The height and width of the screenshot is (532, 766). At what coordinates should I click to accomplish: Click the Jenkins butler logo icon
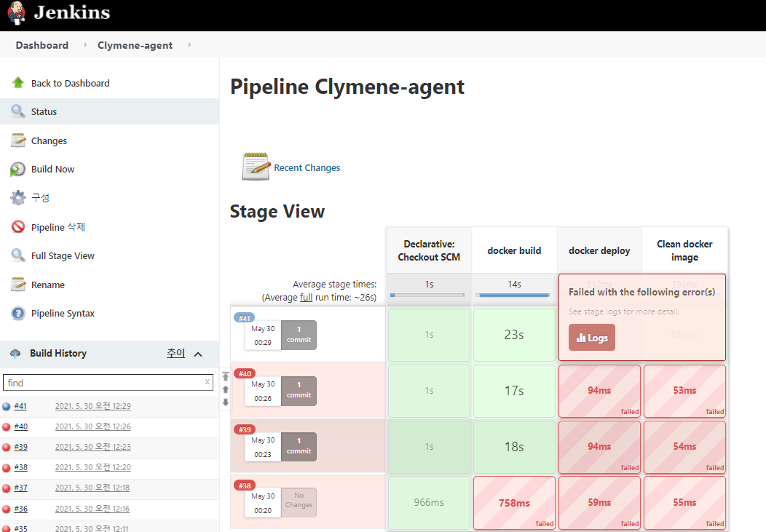pyautogui.click(x=17, y=12)
